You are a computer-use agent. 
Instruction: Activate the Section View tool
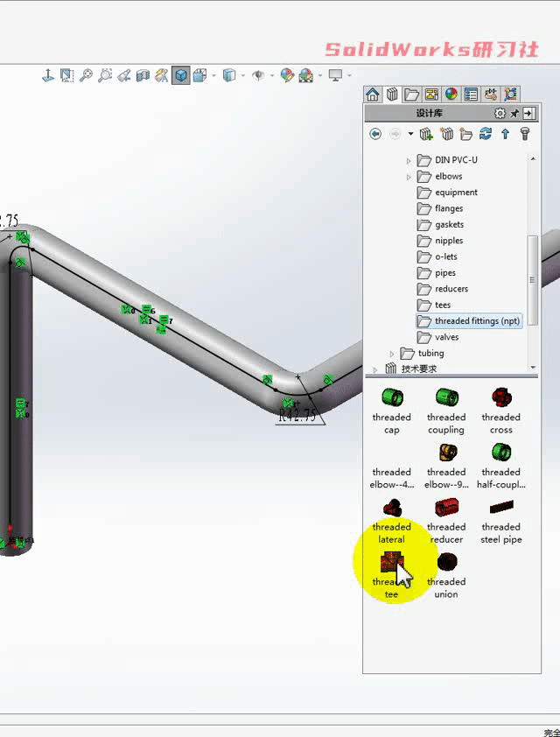tap(143, 75)
